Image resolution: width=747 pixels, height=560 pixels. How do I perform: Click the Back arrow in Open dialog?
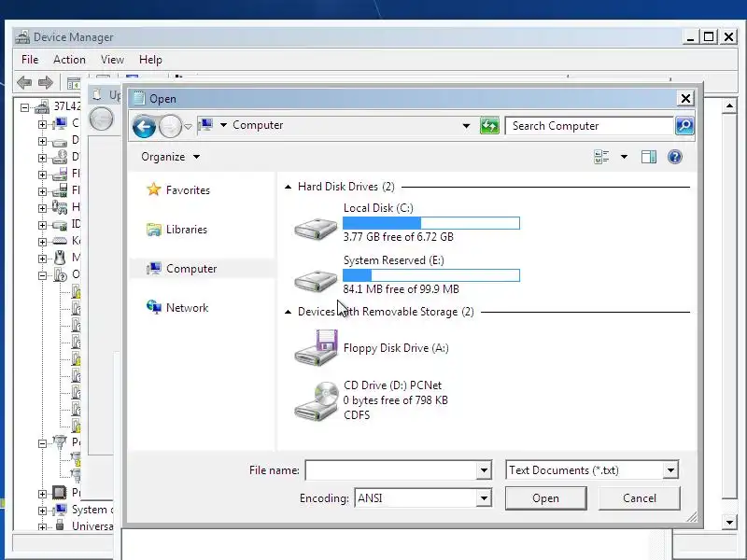pos(144,126)
